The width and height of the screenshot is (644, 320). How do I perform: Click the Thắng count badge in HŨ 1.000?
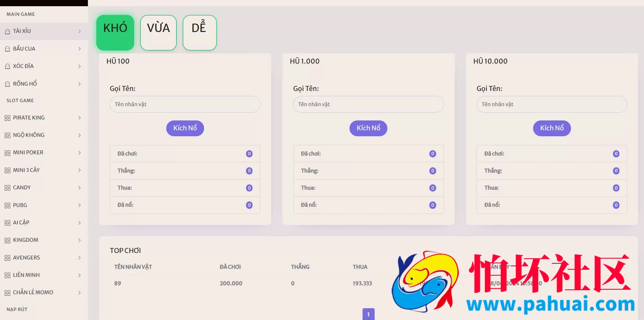433,171
